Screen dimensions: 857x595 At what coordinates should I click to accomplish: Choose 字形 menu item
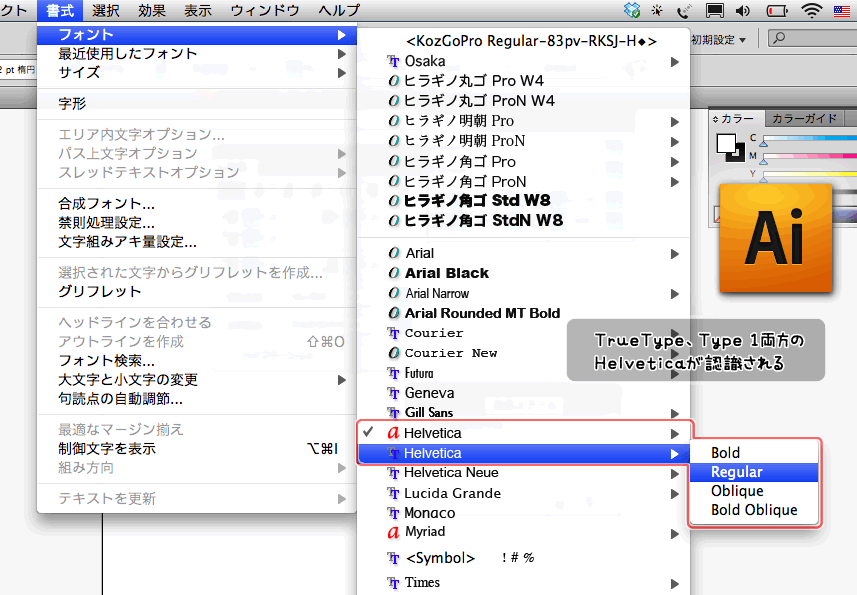tap(197, 103)
